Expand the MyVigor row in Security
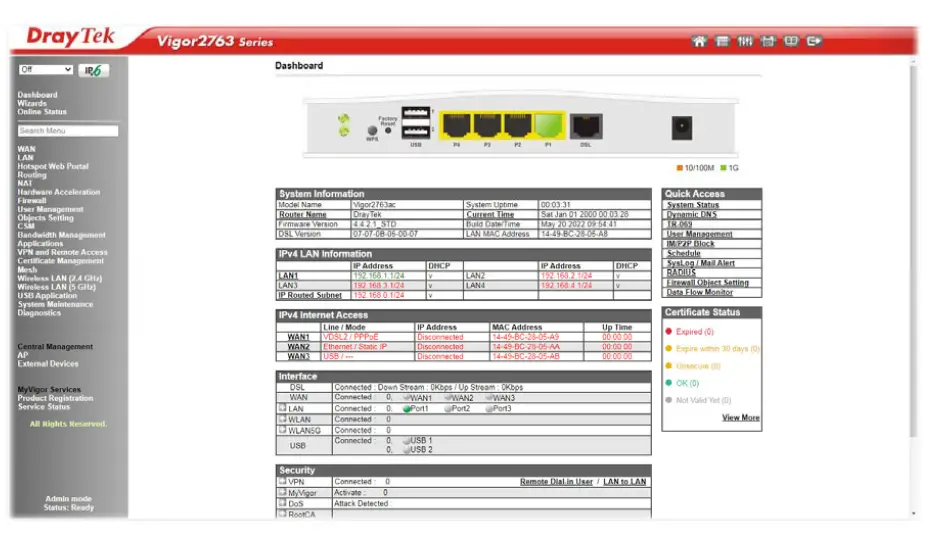 (282, 492)
